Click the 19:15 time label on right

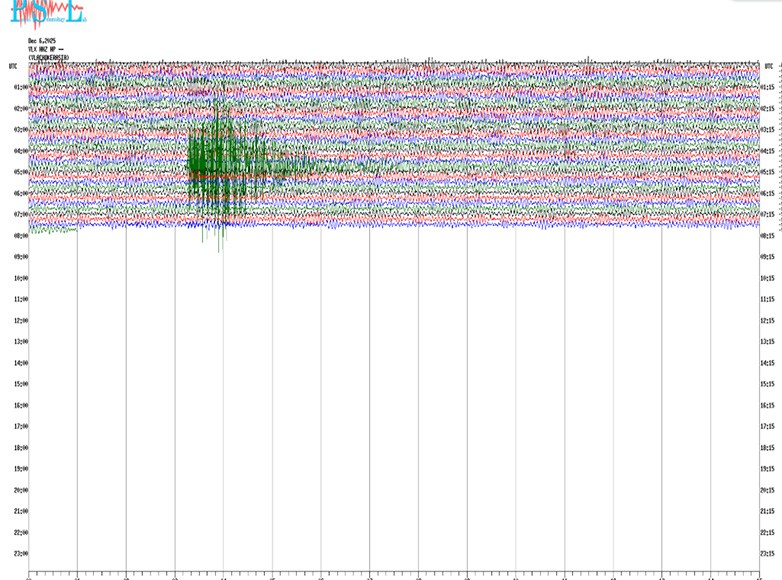[x=767, y=469]
